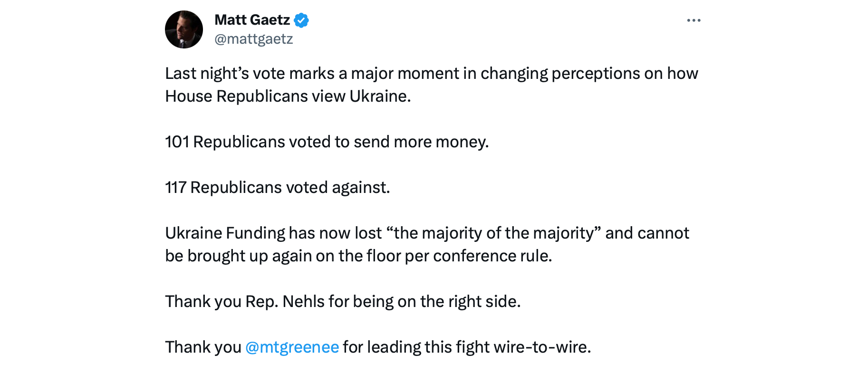Click "Thank you" before the @mtgreenee mention
Screen dimensions: 868x365
click(x=203, y=347)
